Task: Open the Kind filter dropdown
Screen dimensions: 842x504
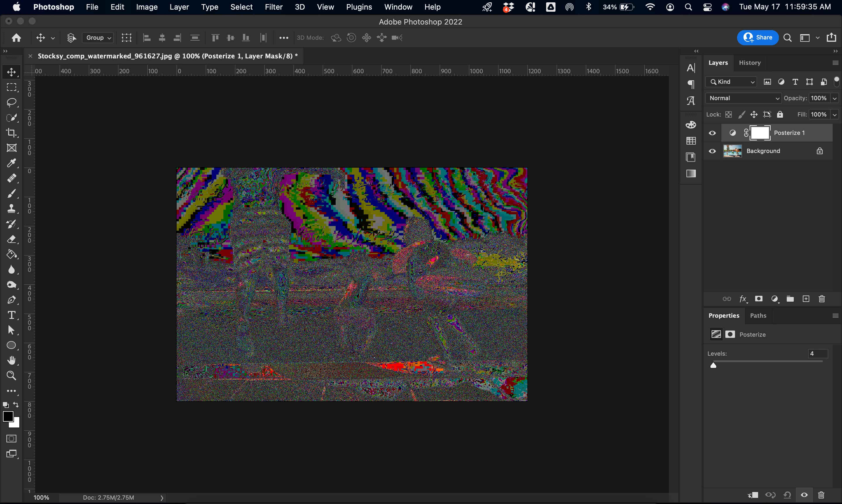Action: pyautogui.click(x=731, y=82)
